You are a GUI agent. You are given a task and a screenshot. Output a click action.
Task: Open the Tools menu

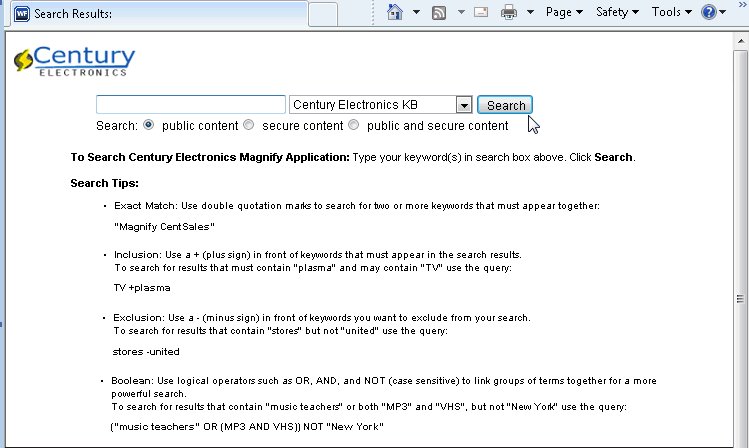[x=672, y=12]
